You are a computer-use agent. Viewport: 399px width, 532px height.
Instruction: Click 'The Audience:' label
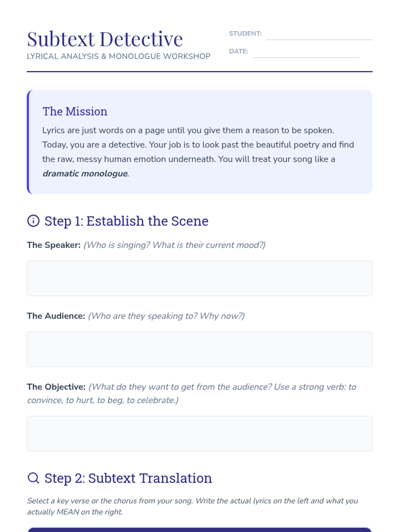pyautogui.click(x=56, y=316)
